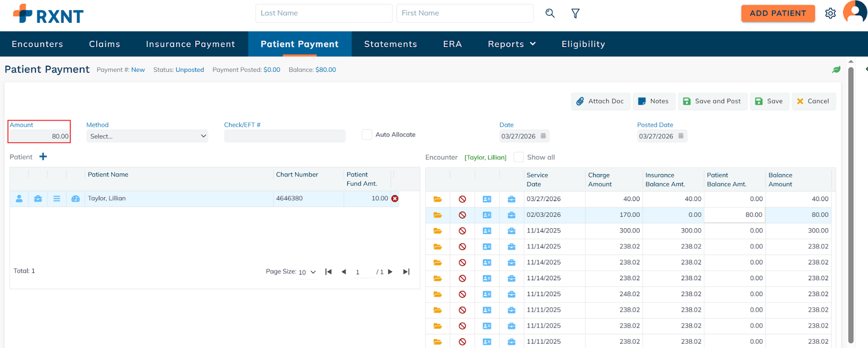The height and width of the screenshot is (348, 868).
Task: Switch to the Statements tab
Action: 391,44
